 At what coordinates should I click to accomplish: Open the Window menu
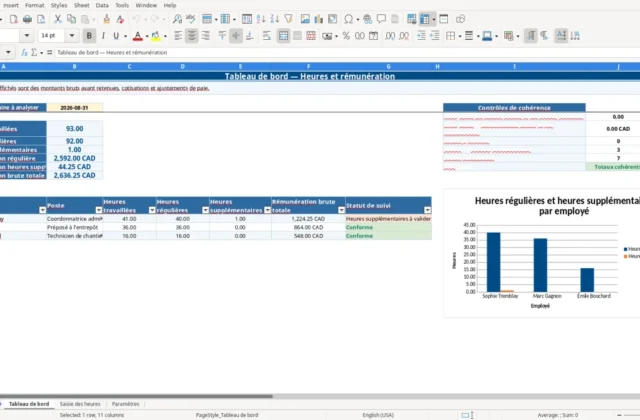(146, 5)
